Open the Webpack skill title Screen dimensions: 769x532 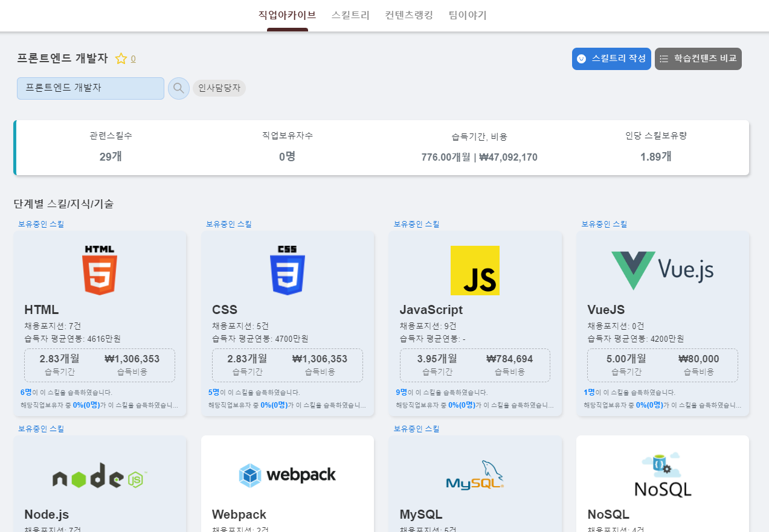[239, 514]
